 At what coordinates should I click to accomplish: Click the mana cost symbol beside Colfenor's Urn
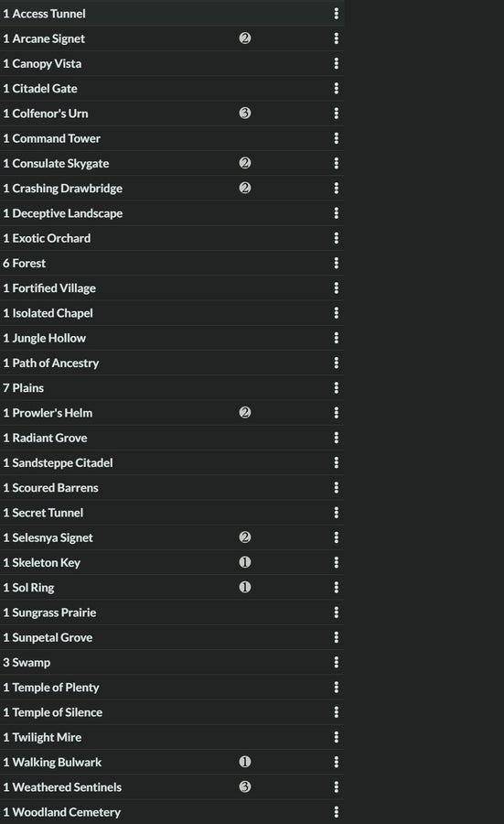[244, 113]
